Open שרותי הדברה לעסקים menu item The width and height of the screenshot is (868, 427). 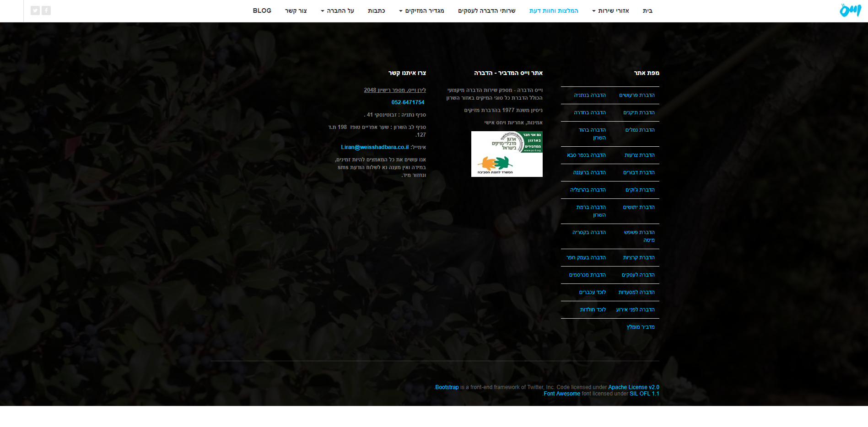pyautogui.click(x=487, y=11)
